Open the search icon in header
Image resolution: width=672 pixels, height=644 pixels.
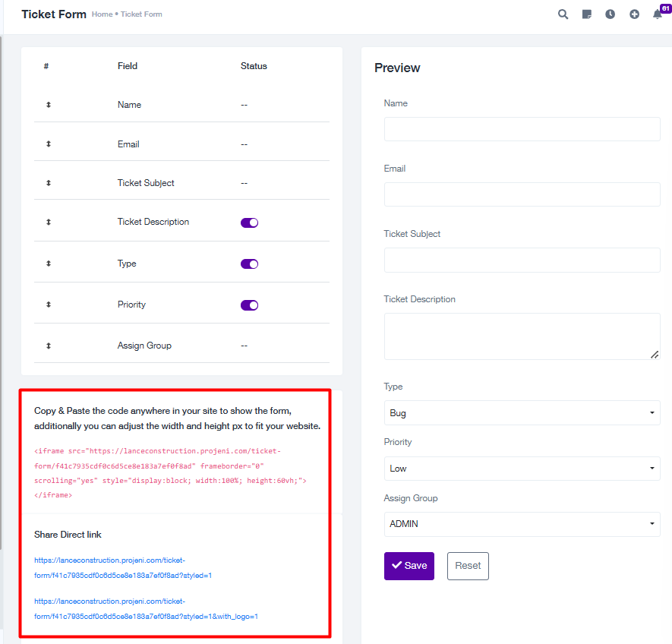click(563, 14)
